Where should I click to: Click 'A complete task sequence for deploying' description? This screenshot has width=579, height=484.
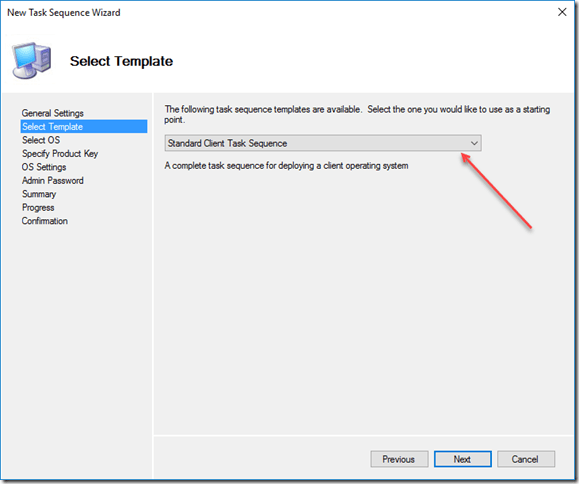[x=287, y=166]
